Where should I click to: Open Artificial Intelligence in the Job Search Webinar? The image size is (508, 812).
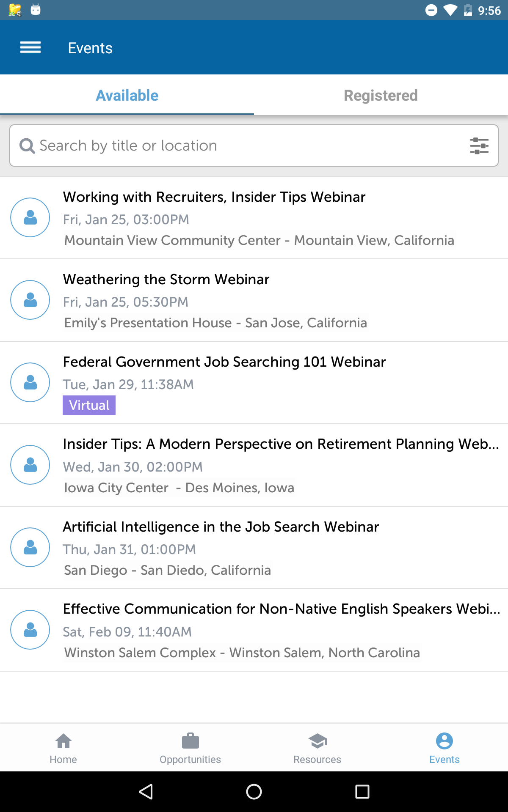[254, 548]
